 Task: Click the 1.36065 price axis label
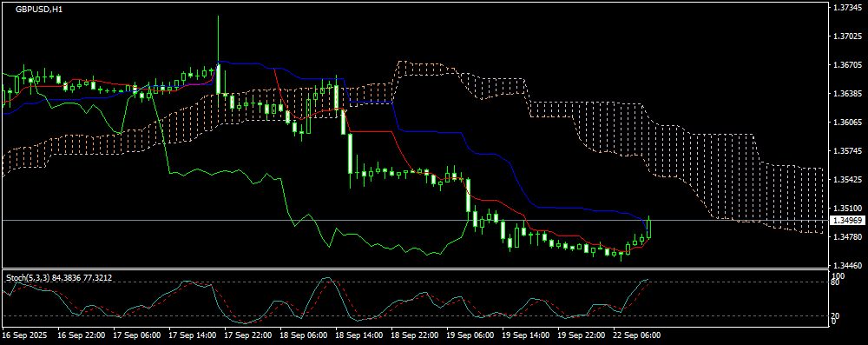tap(847, 122)
